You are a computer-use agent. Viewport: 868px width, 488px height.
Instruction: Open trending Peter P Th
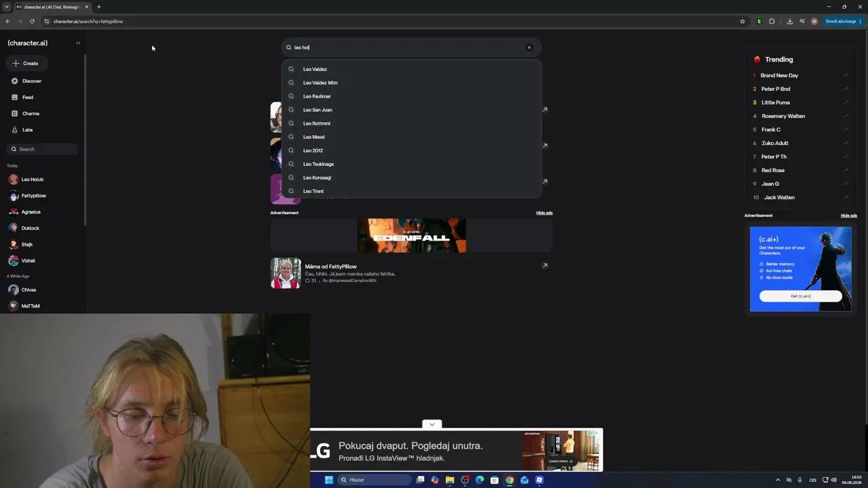(774, 157)
